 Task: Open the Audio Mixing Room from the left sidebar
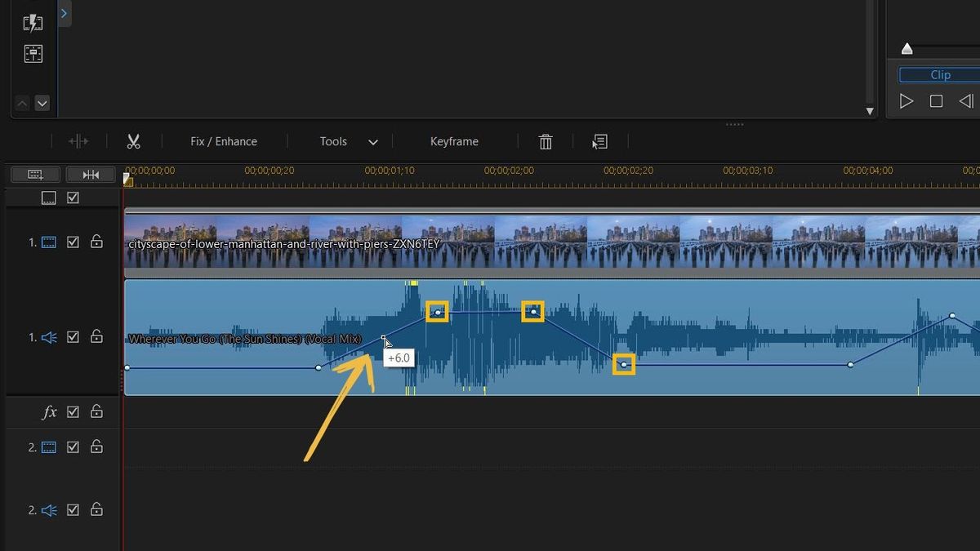(x=33, y=54)
